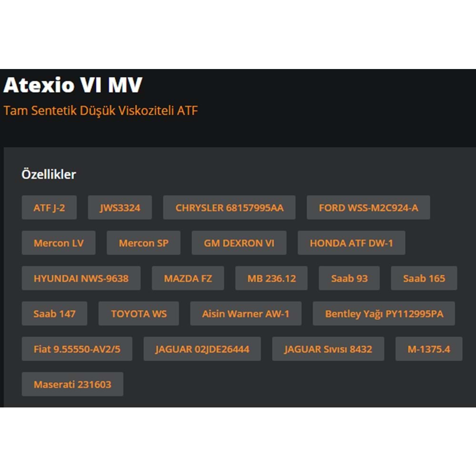Select the MB 236.12 tag
Screen dimensions: 476x476
(x=271, y=278)
